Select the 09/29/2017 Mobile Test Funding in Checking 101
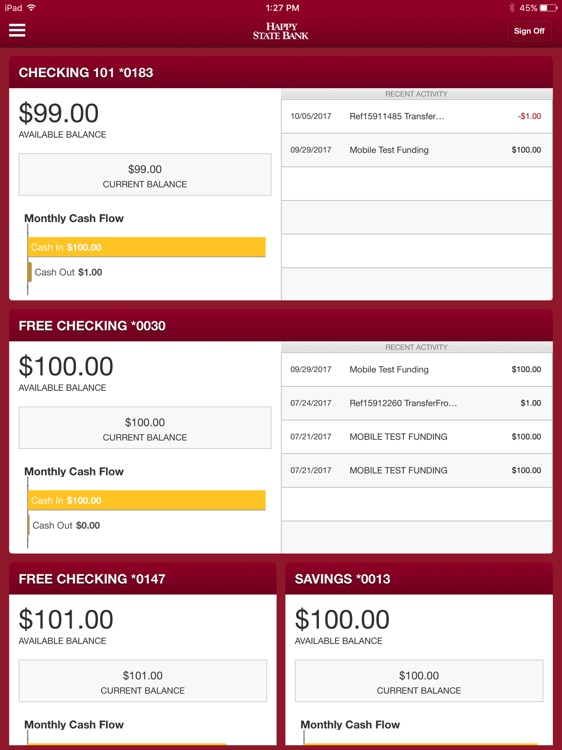The image size is (562, 750). click(417, 150)
